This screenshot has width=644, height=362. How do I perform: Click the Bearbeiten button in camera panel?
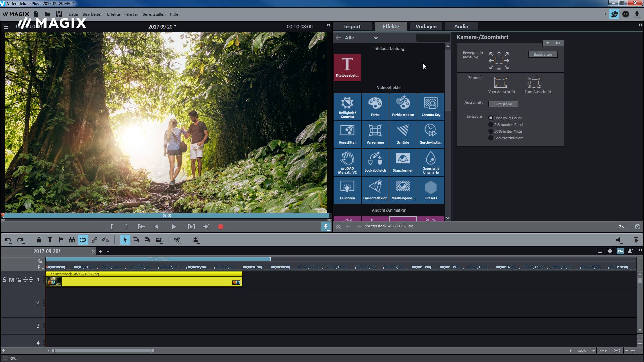point(543,54)
